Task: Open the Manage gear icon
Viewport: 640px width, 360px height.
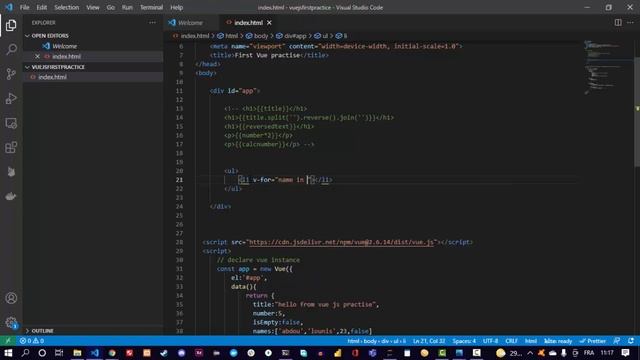Action: click(11, 322)
